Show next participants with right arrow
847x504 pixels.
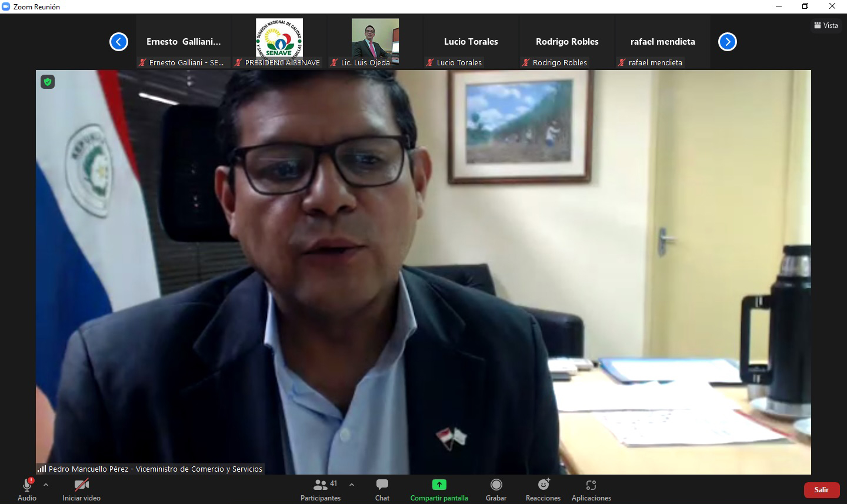pos(728,42)
